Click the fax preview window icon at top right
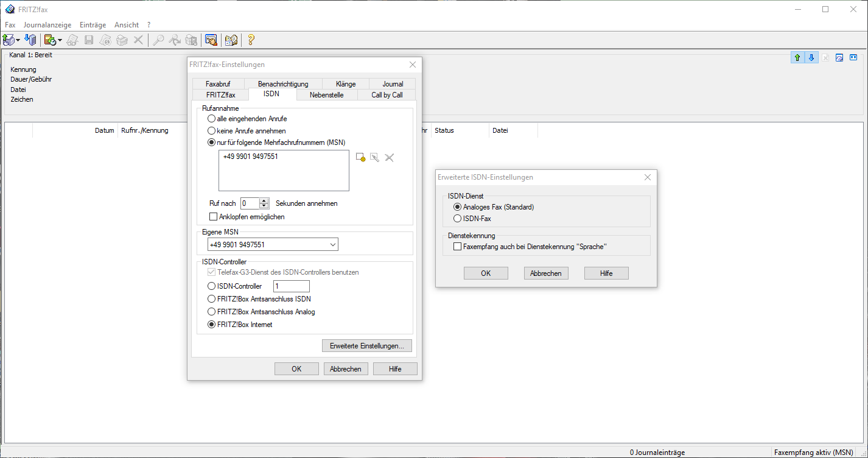 click(x=839, y=58)
